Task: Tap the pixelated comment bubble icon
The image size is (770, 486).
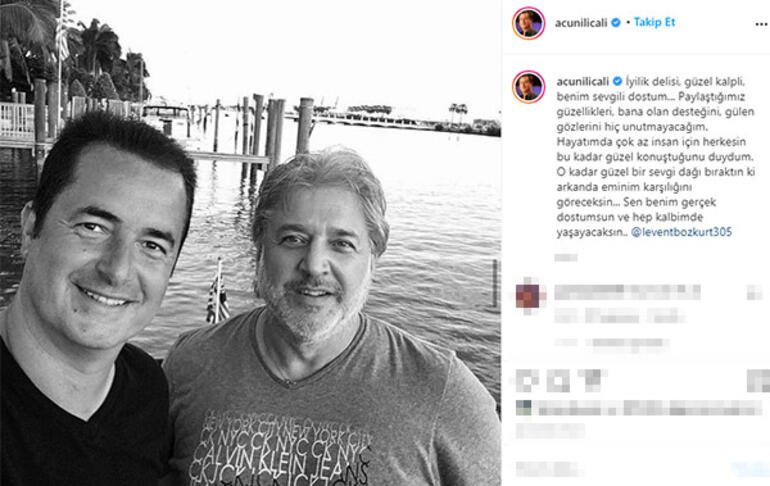Action: click(x=558, y=380)
